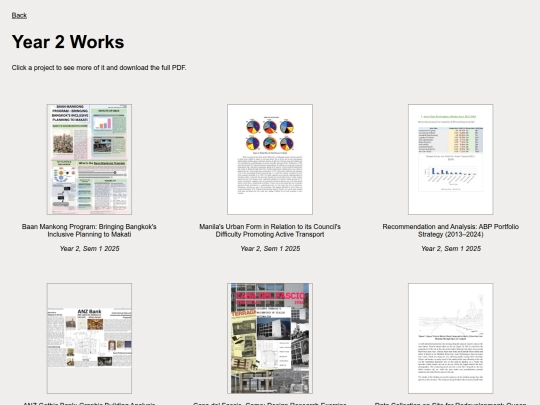The image size is (540, 405).
Task: Open the site sketch document thumbnail
Action: pyautogui.click(x=450, y=339)
